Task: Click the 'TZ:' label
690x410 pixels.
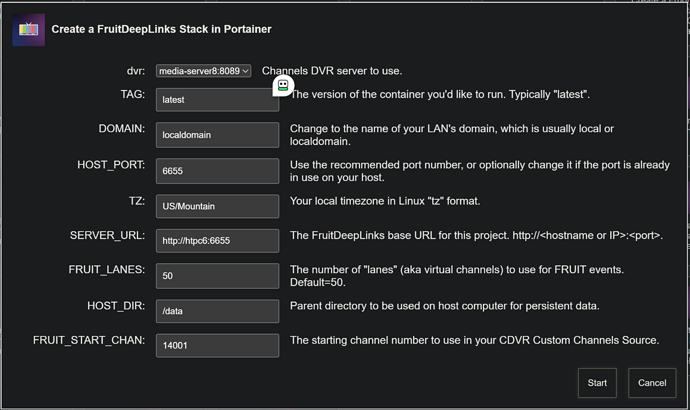Action: [137, 201]
